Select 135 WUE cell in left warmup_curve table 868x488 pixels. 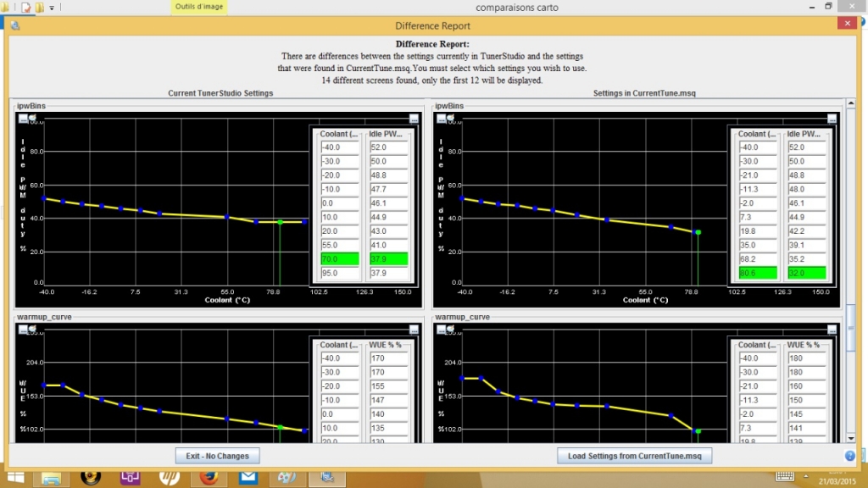click(x=388, y=428)
